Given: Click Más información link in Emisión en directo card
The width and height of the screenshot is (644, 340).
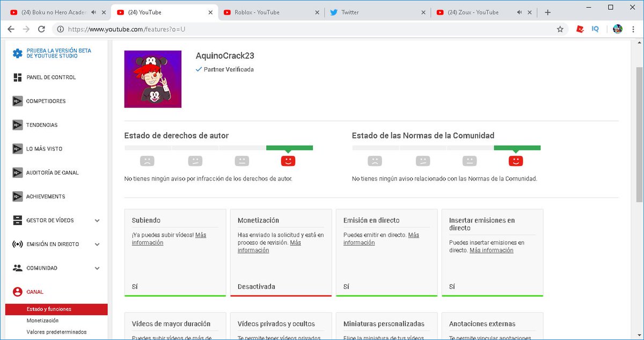Looking at the screenshot, I should 381,239.
